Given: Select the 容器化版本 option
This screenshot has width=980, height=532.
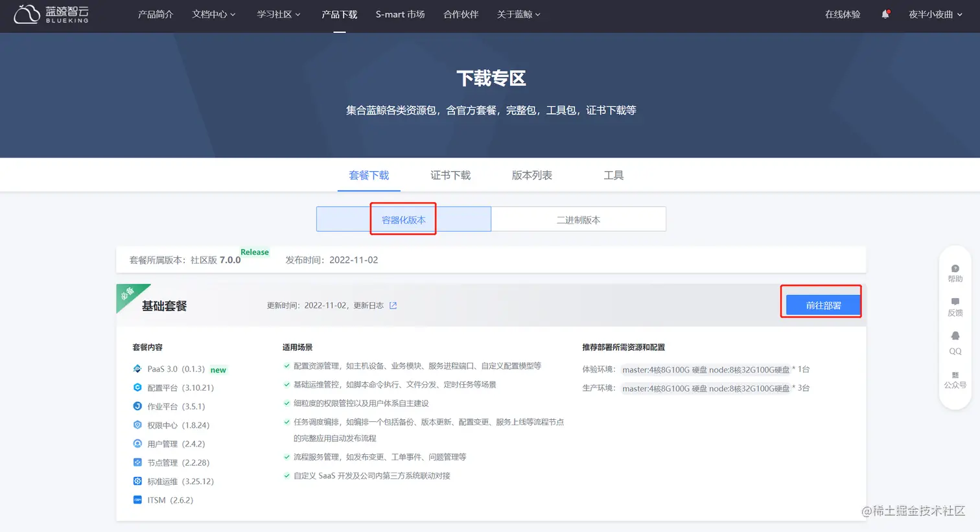Looking at the screenshot, I should pyautogui.click(x=403, y=220).
